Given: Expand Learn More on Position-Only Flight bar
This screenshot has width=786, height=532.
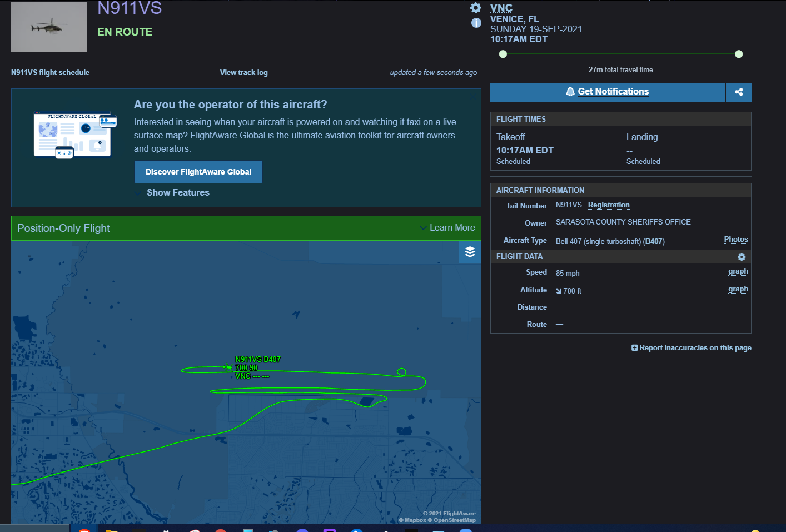Looking at the screenshot, I should 448,228.
